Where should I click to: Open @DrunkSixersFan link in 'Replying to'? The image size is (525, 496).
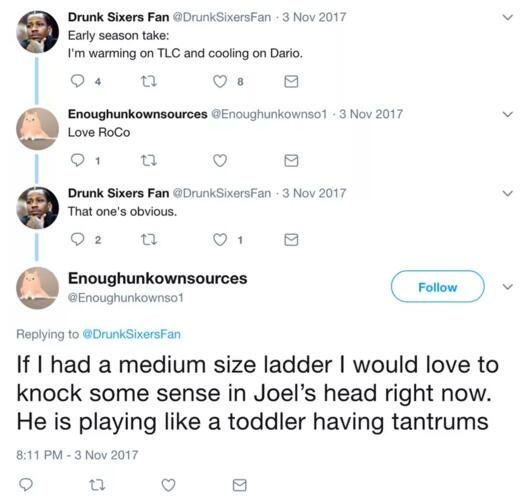coord(131,334)
